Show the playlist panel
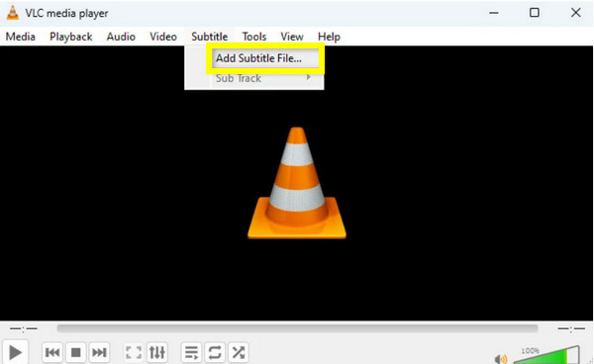594x364 pixels. [x=191, y=353]
